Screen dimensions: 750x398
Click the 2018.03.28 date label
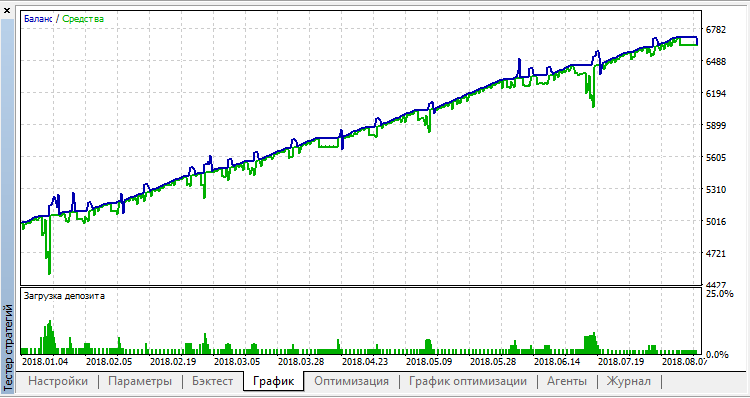click(300, 361)
